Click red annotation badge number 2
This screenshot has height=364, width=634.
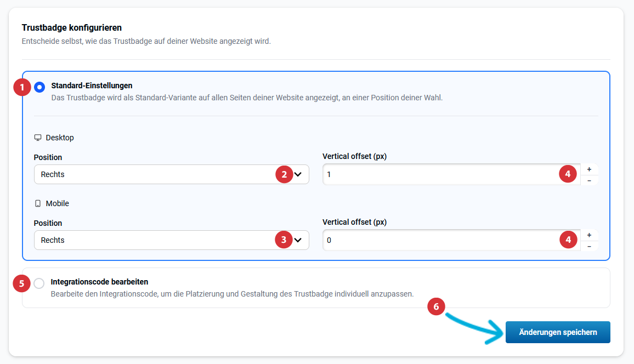pyautogui.click(x=284, y=174)
